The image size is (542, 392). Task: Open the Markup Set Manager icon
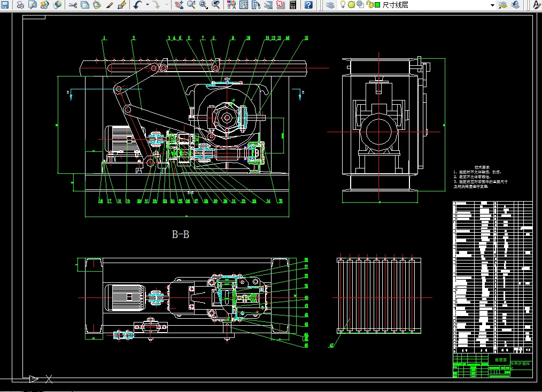[280, 4]
